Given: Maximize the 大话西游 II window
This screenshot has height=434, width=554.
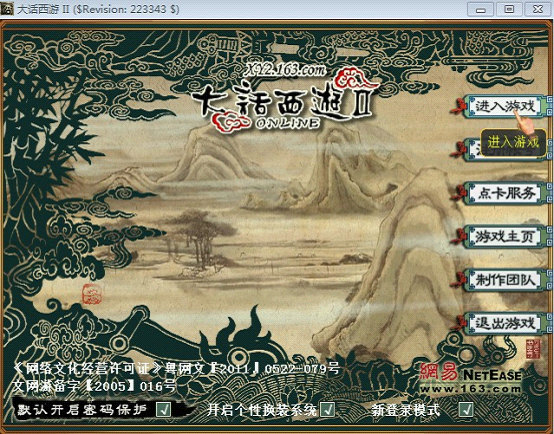Looking at the screenshot, I should pyautogui.click(x=509, y=9).
